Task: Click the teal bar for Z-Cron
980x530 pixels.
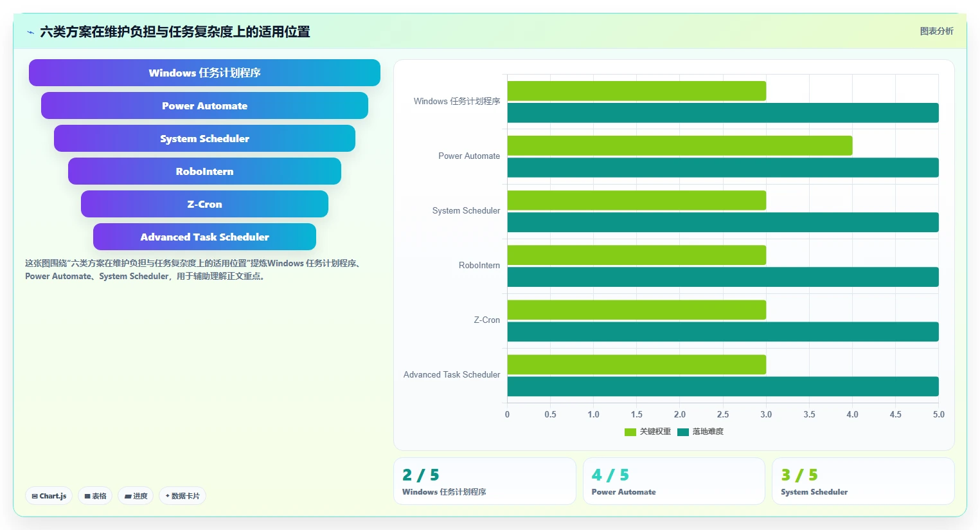Action: tap(723, 331)
